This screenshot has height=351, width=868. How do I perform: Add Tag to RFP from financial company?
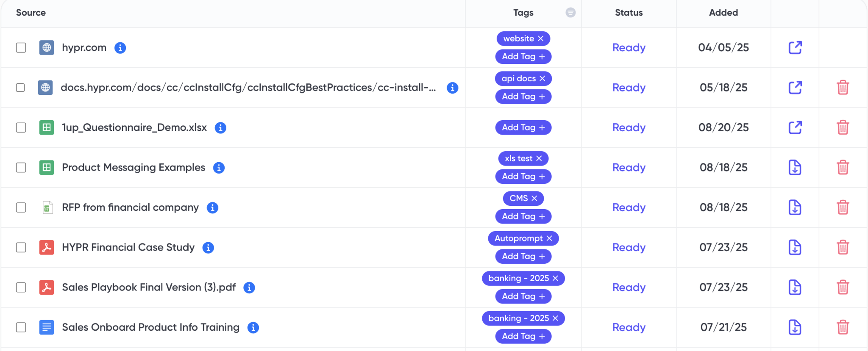523,216
